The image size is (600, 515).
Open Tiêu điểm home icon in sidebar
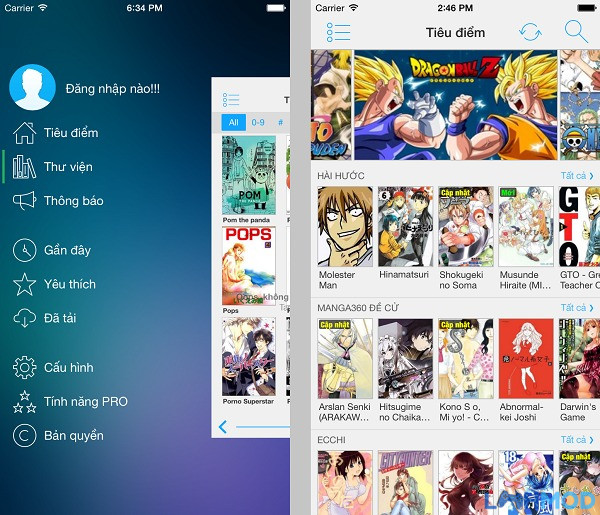(x=24, y=133)
